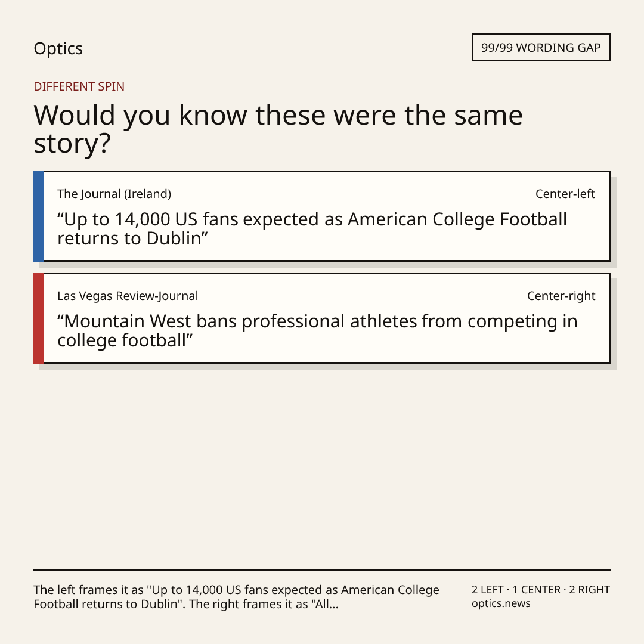The height and width of the screenshot is (644, 644).
Task: Click the Center-right bias label
Action: pos(561,296)
